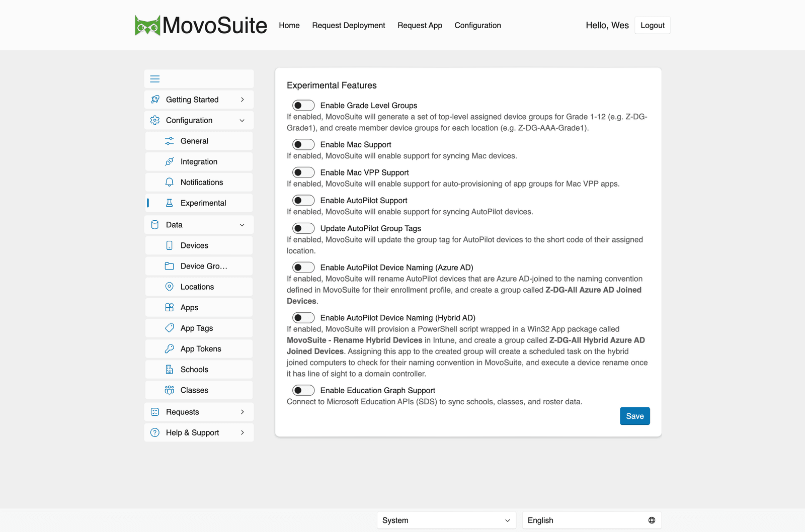The image size is (805, 532).
Task: Click the Hello, Wes greeting
Action: coord(607,25)
